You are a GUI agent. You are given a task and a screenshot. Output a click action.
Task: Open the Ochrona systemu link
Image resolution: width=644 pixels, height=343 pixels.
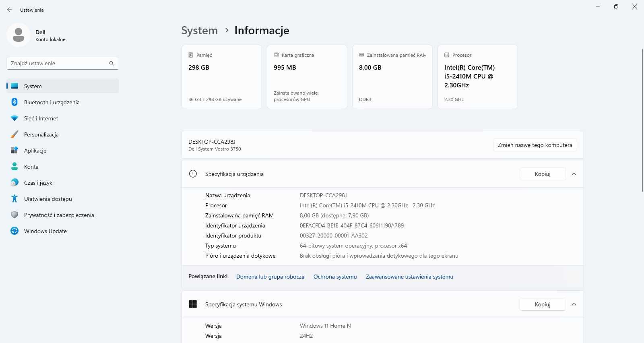(335, 277)
